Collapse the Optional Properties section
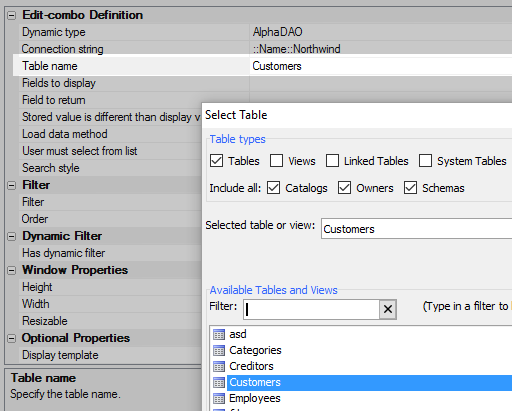 pyautogui.click(x=12, y=338)
